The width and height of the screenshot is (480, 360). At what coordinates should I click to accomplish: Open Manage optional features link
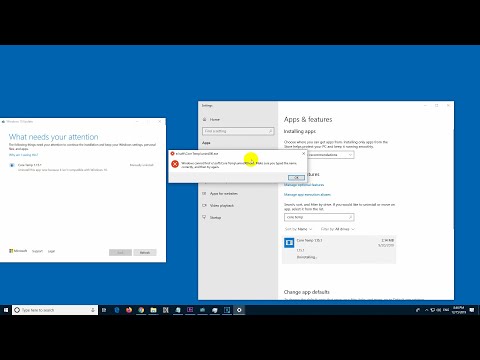click(304, 185)
